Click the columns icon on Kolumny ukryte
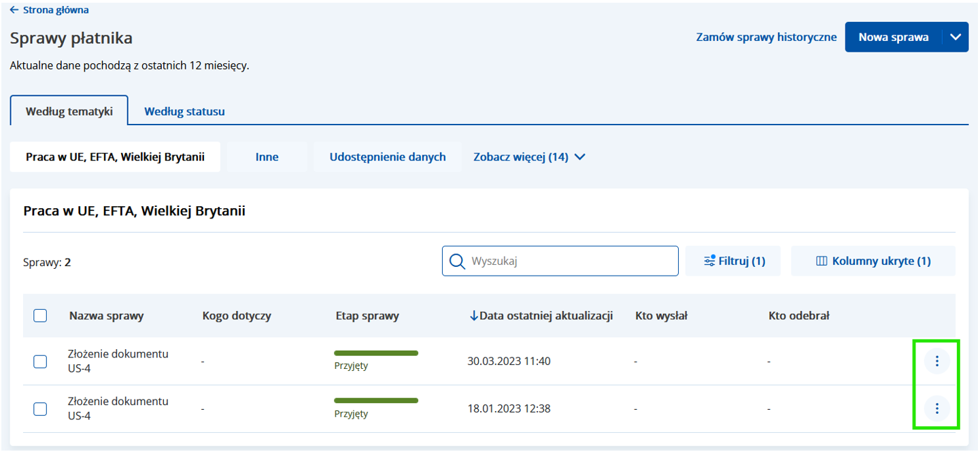The width and height of the screenshot is (980, 454). [821, 261]
